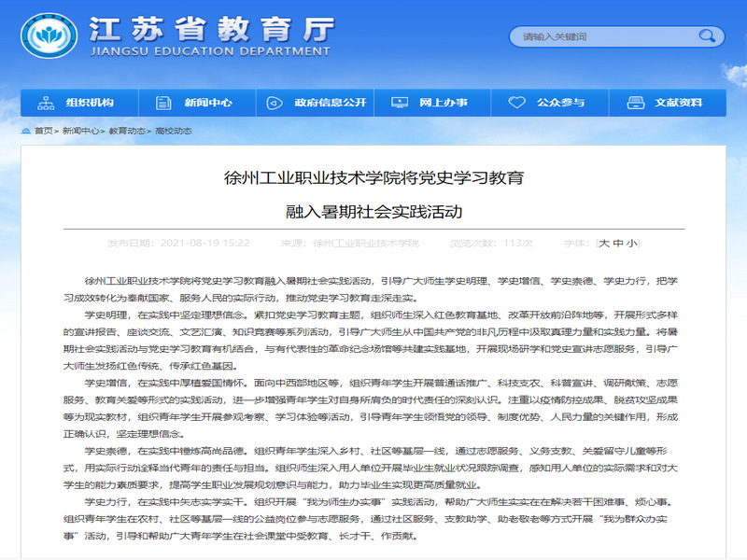
Task: Set article font size to 大
Action: pos(604,243)
